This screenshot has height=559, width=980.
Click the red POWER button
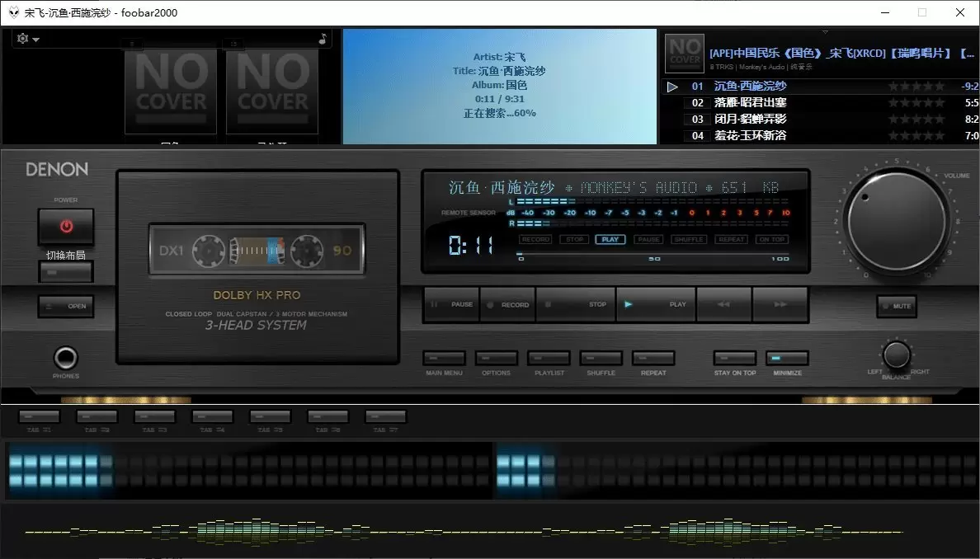coord(66,226)
